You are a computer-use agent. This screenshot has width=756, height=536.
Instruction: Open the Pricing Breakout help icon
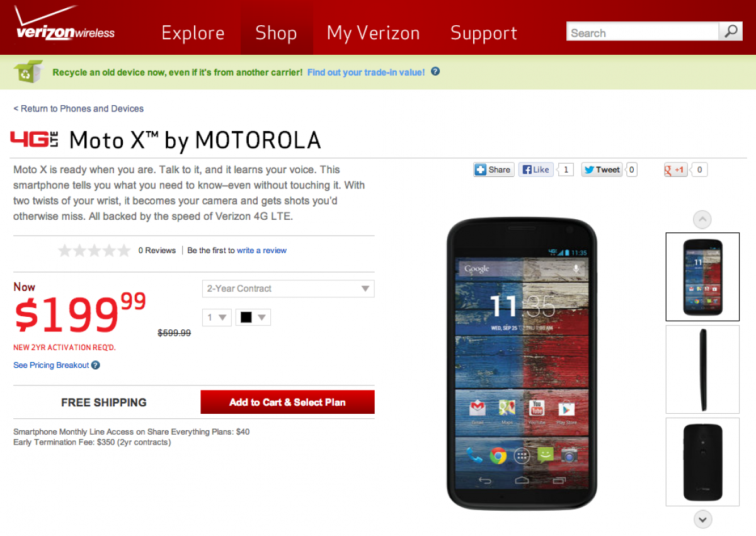point(95,365)
